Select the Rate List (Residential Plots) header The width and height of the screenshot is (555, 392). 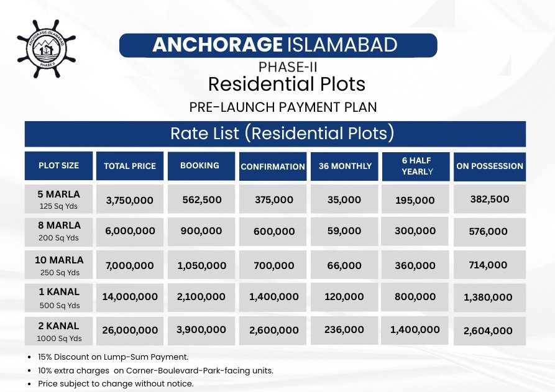point(275,134)
